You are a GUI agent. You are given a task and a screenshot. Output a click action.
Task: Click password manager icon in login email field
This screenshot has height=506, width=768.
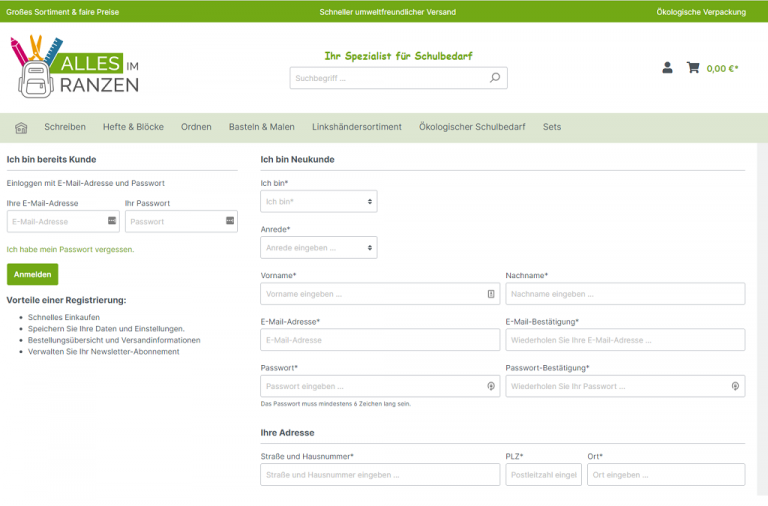pyautogui.click(x=111, y=221)
